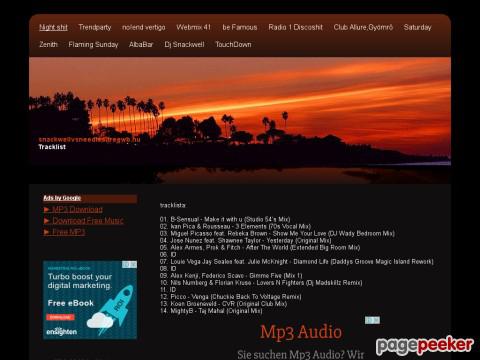Visit Club Allure, Gyömrő page
Viewport: 480px width, 360px height.
point(363,27)
